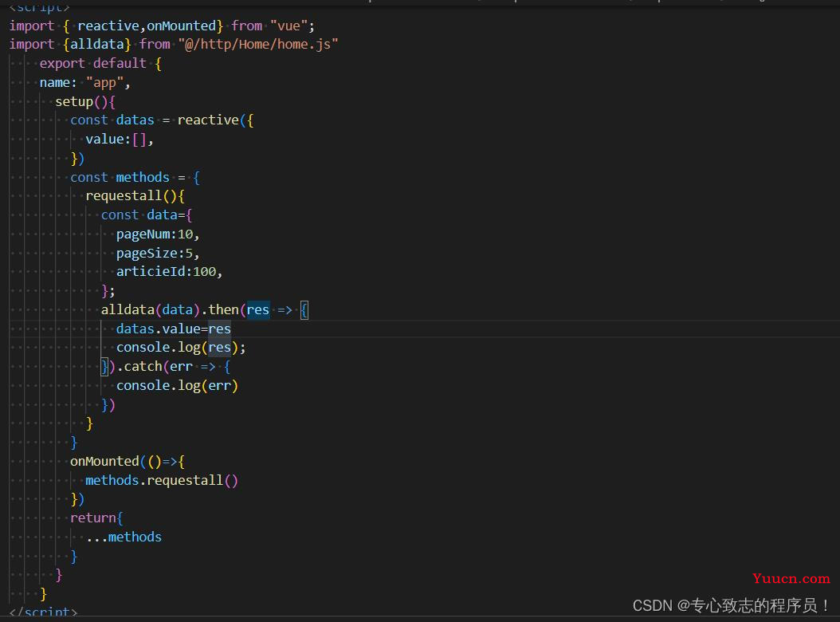Click the }).catch(err => { line
The image size is (840, 622).
pos(166,367)
